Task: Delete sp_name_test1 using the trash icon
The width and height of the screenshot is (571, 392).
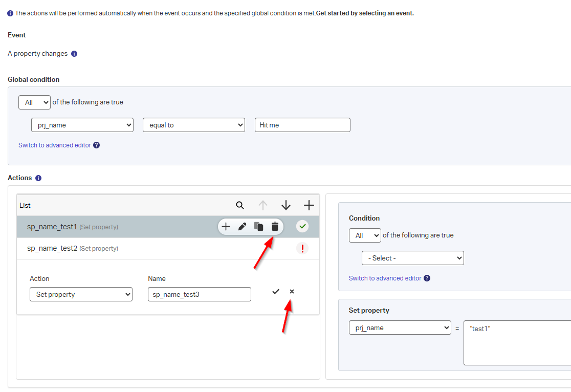Action: tap(275, 227)
